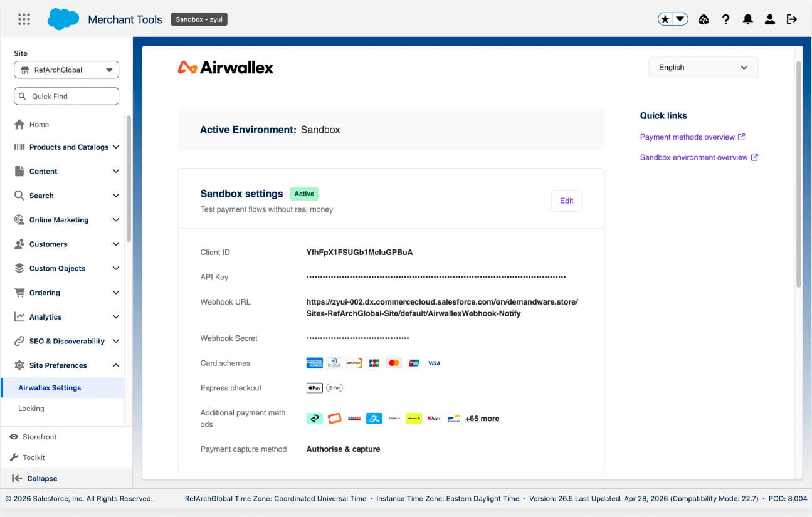Click the log out icon
The height and width of the screenshot is (517, 812).
[792, 19]
